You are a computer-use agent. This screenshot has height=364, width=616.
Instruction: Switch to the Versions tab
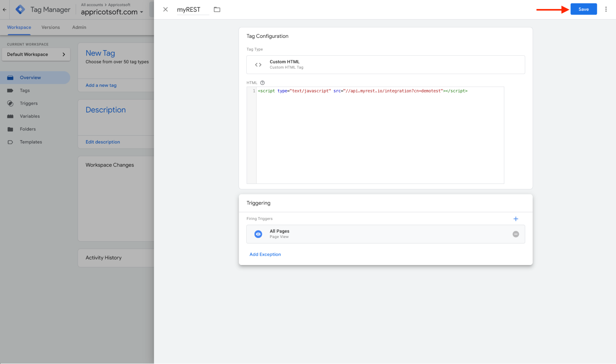pos(51,27)
